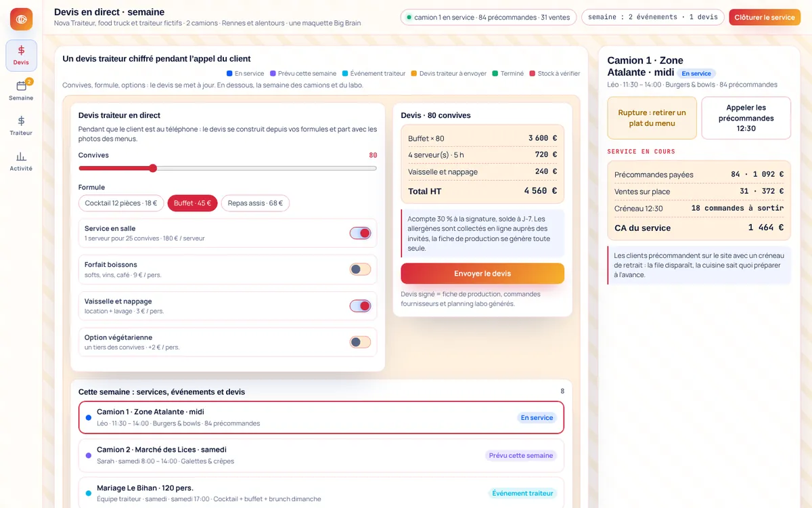Click the blue status dot for Camion 1 row
The width and height of the screenshot is (812, 508).
pos(89,417)
